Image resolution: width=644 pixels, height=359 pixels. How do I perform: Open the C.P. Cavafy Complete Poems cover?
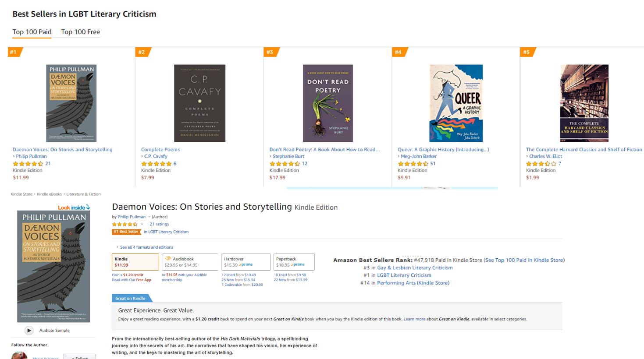[199, 103]
